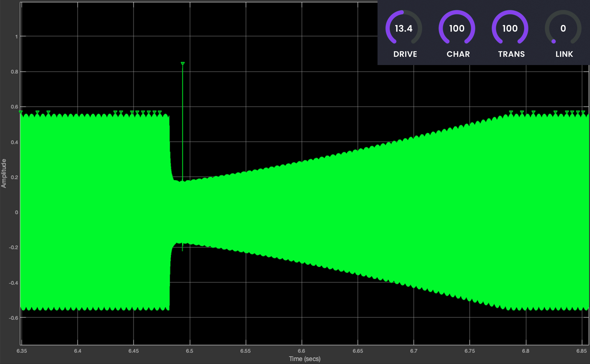Toggle the LINK knob by clicking its label
590x364 pixels.
tap(564, 54)
